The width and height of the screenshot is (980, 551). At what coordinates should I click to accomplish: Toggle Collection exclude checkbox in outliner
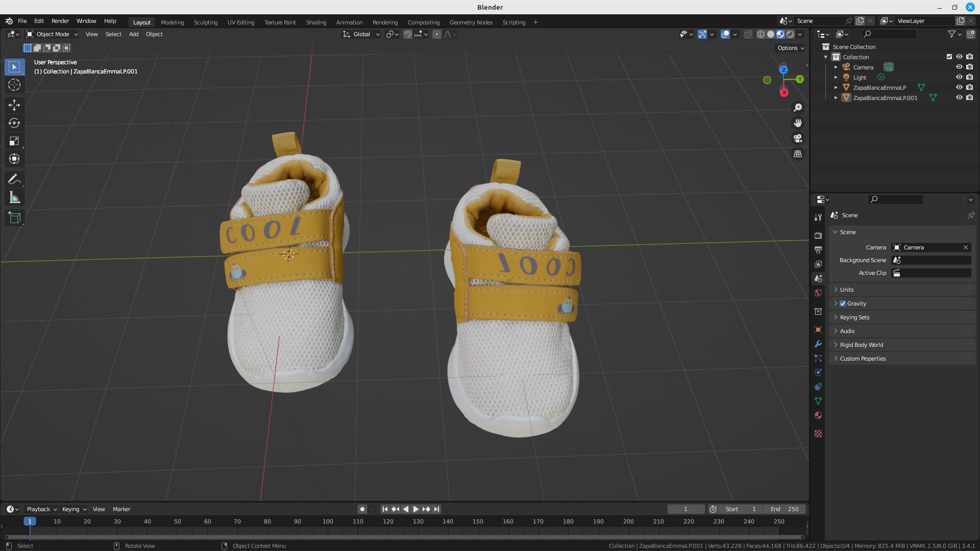949,57
